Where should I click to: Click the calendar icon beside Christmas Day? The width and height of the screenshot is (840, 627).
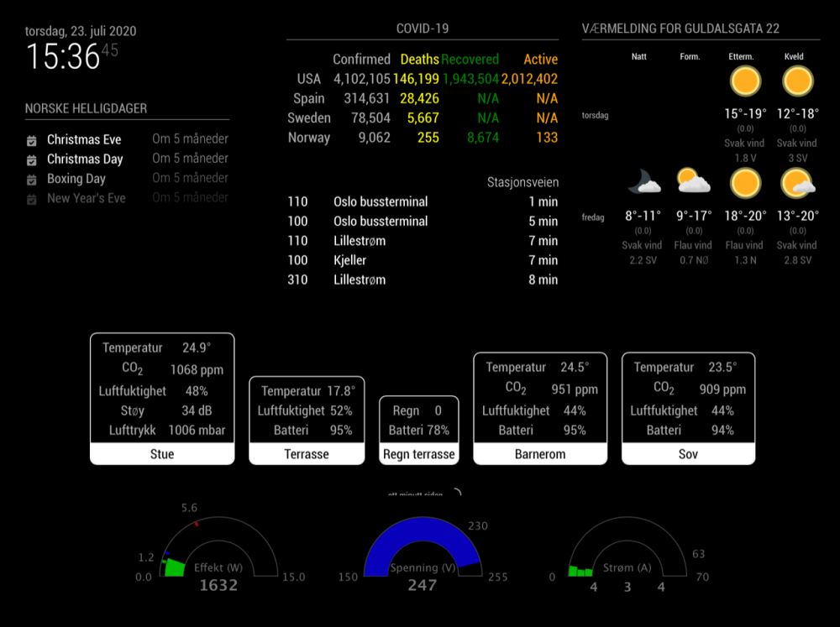point(31,159)
